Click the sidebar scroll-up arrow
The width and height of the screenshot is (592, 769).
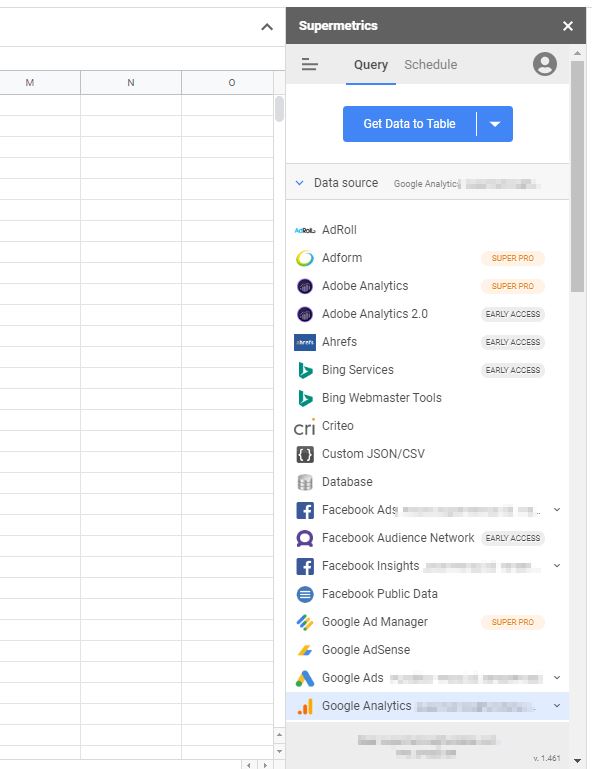(x=577, y=53)
